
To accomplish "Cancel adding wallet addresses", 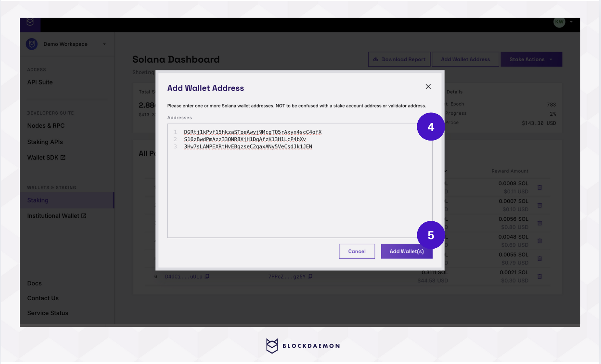I will 357,251.
